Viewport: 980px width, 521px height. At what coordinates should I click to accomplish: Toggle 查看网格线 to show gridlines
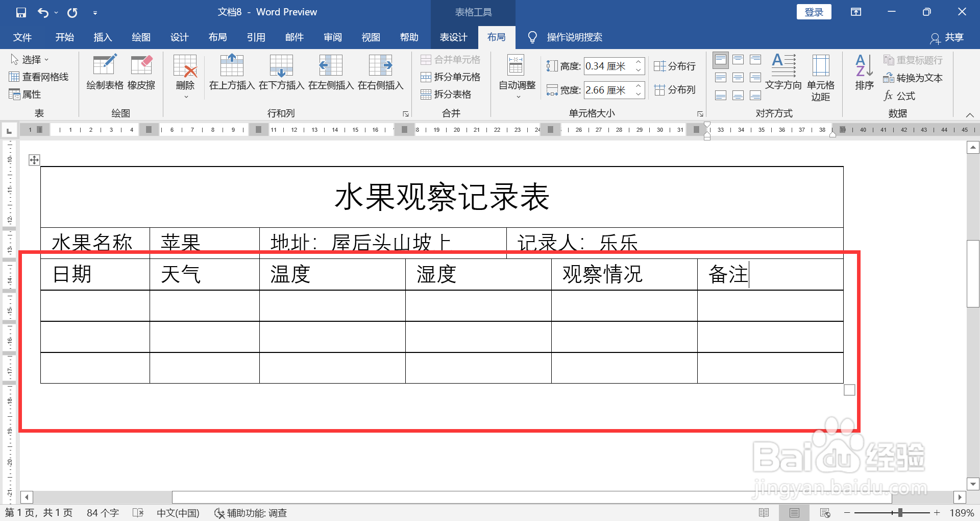[39, 77]
